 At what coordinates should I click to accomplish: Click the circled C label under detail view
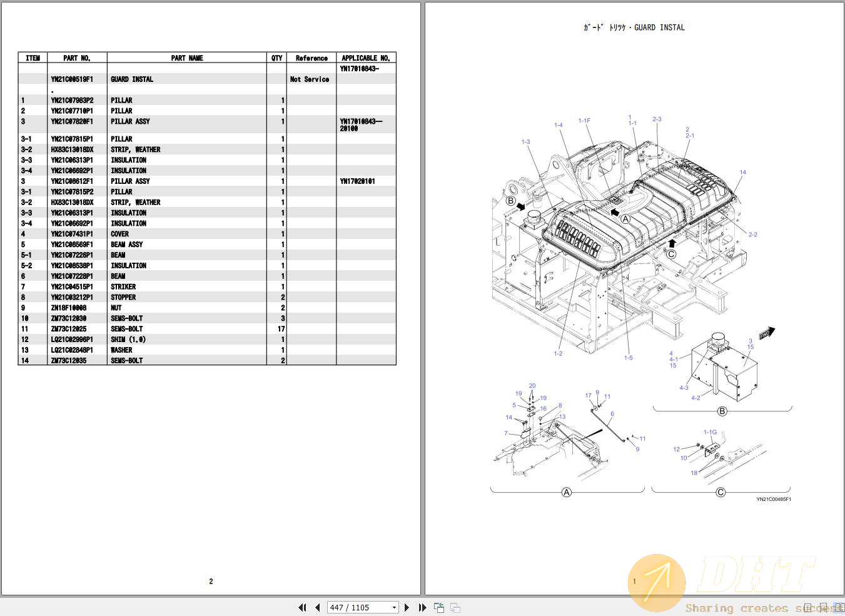[x=721, y=492]
